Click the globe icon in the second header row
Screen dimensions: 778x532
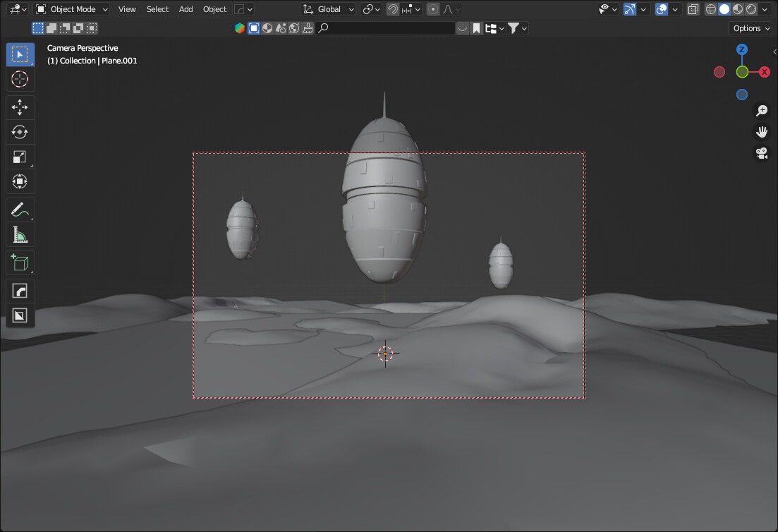pyautogui.click(x=294, y=28)
